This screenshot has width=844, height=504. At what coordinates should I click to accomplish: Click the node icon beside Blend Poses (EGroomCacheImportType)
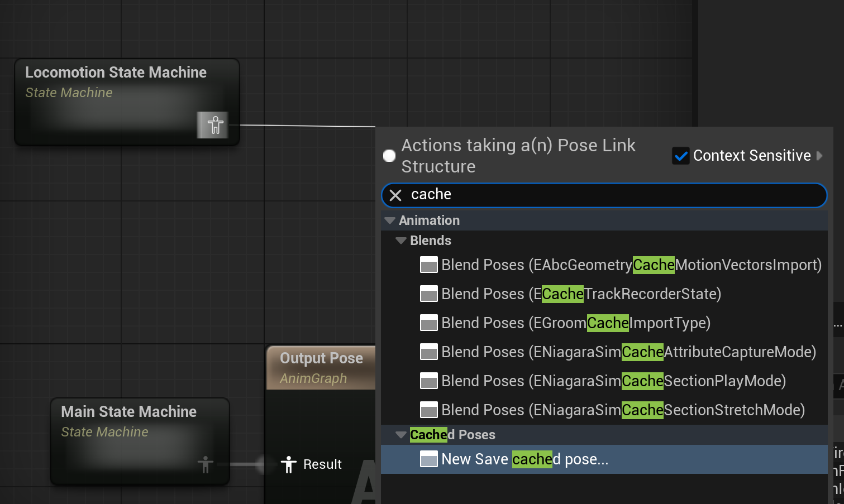[428, 323]
